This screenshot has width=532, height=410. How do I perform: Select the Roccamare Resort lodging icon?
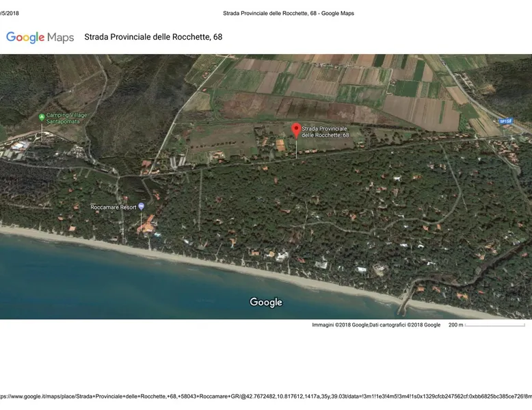pos(142,206)
